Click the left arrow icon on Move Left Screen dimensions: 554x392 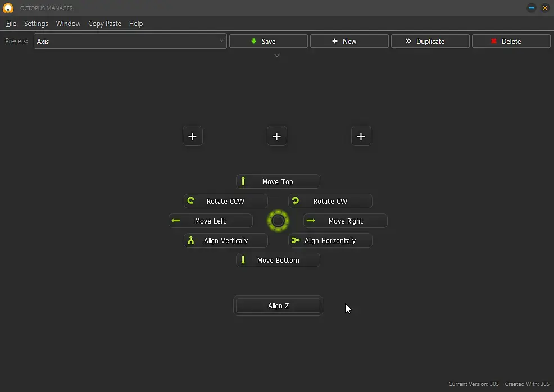coord(176,221)
